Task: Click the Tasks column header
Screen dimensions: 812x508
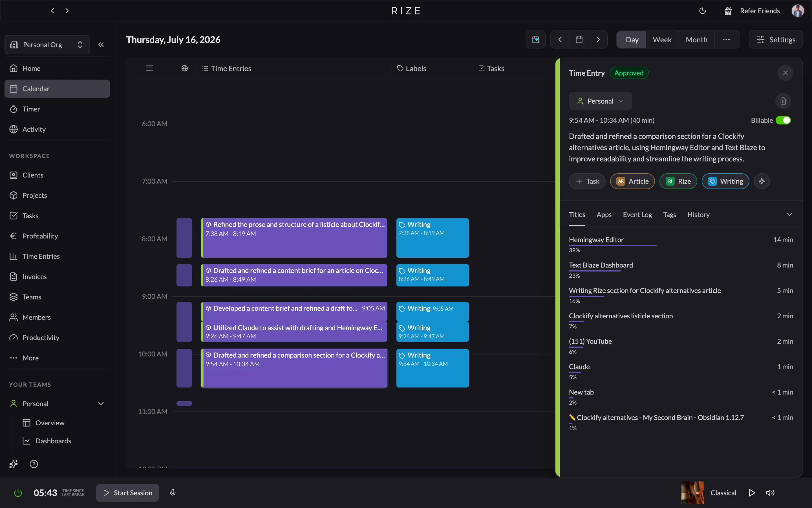Action: (491, 68)
